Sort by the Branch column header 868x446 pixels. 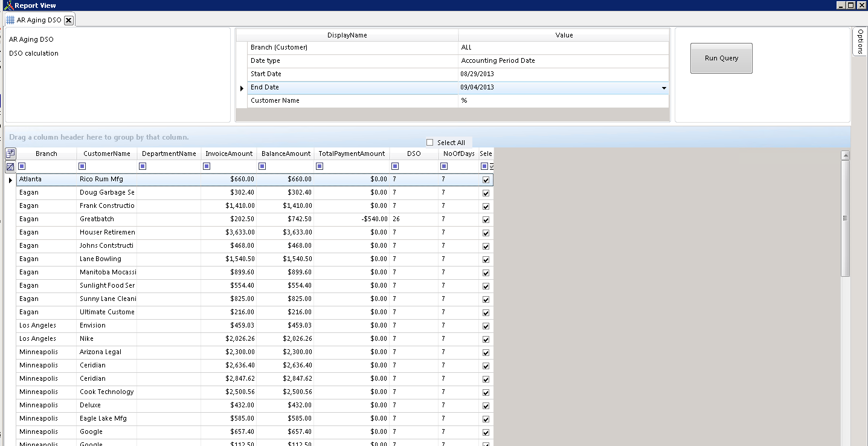click(x=47, y=154)
